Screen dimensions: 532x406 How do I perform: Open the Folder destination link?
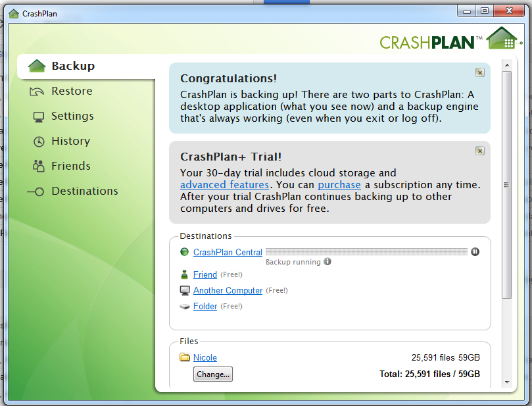[205, 306]
